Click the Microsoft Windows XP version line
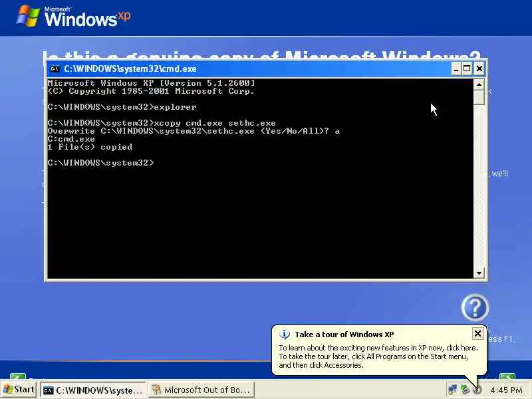 [151, 82]
